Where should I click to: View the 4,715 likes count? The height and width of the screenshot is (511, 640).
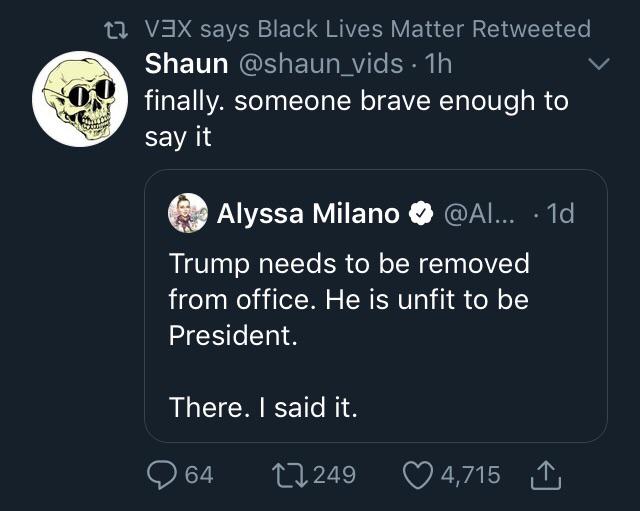(x=471, y=475)
